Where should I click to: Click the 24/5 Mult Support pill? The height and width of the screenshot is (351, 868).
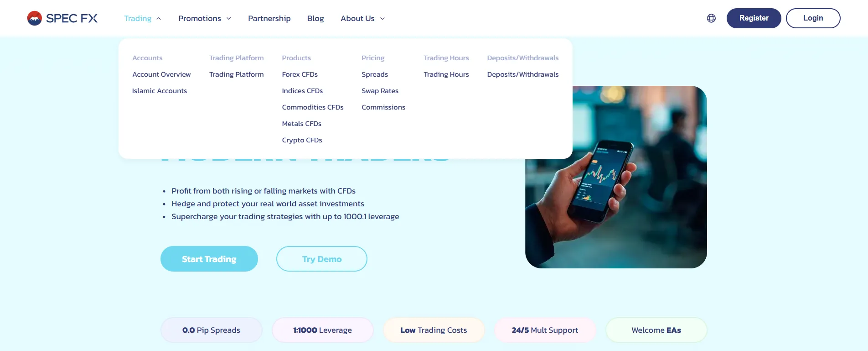(545, 330)
